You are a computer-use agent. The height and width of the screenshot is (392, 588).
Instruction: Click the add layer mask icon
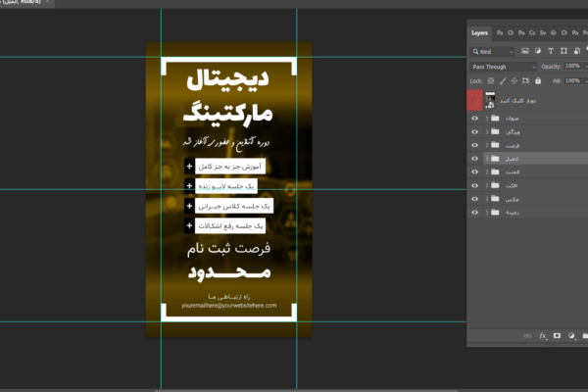click(x=557, y=335)
